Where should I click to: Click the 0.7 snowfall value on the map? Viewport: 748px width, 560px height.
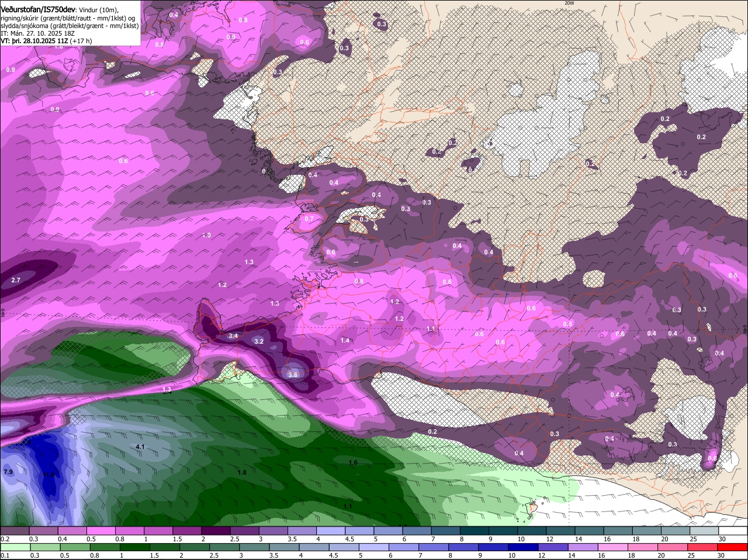pyautogui.click(x=309, y=219)
